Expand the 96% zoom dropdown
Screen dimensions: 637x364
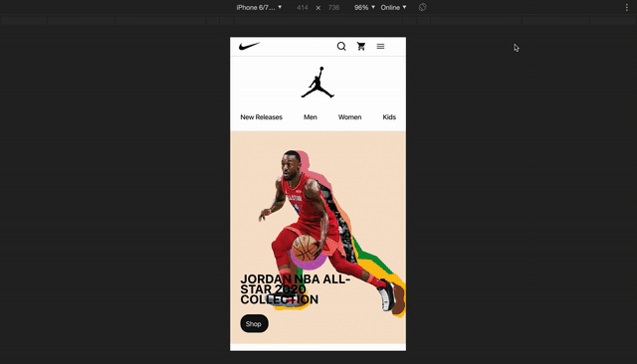[x=364, y=7]
